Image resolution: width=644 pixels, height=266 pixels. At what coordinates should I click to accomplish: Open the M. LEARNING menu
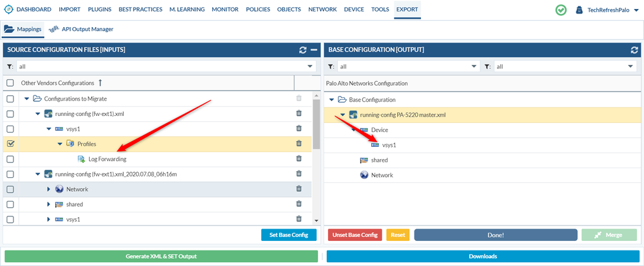187,9
